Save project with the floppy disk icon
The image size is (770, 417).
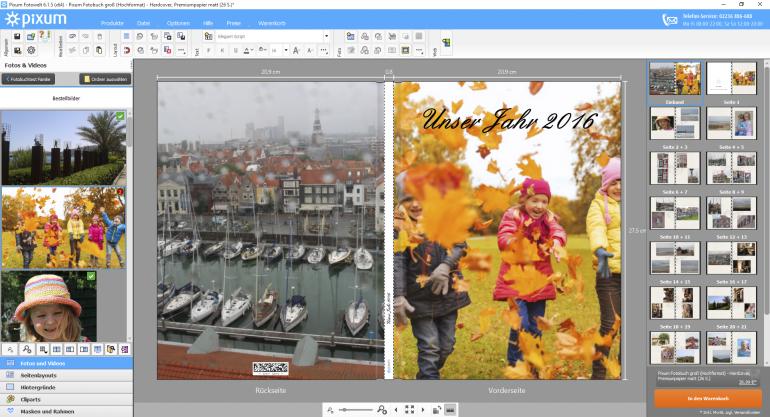17,36
